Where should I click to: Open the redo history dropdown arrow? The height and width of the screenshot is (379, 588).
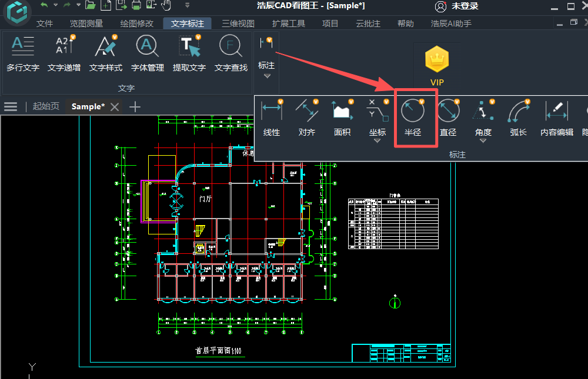point(78,5)
